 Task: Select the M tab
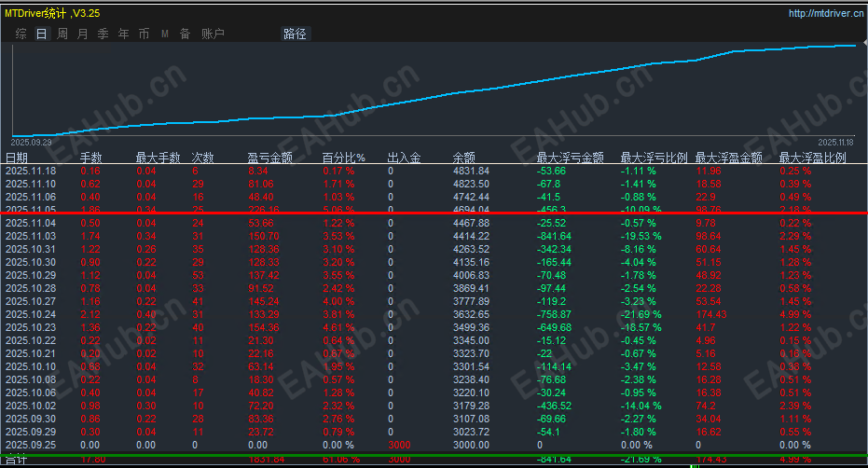[x=164, y=34]
